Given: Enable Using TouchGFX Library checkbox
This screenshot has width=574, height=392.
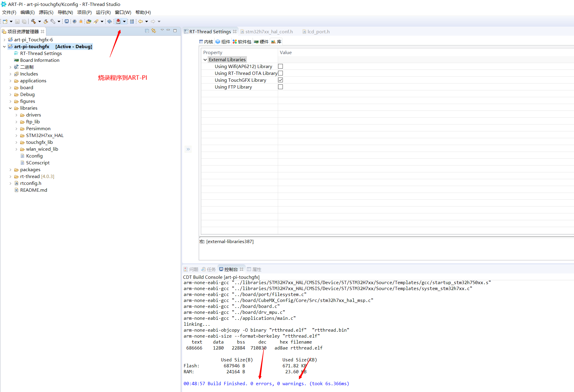Looking at the screenshot, I should [x=281, y=80].
